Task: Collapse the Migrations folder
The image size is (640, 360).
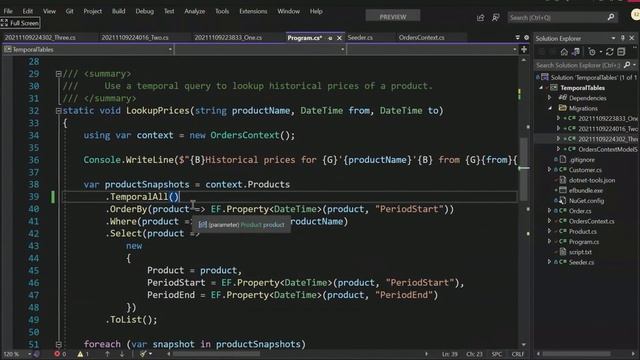Action: tap(549, 108)
